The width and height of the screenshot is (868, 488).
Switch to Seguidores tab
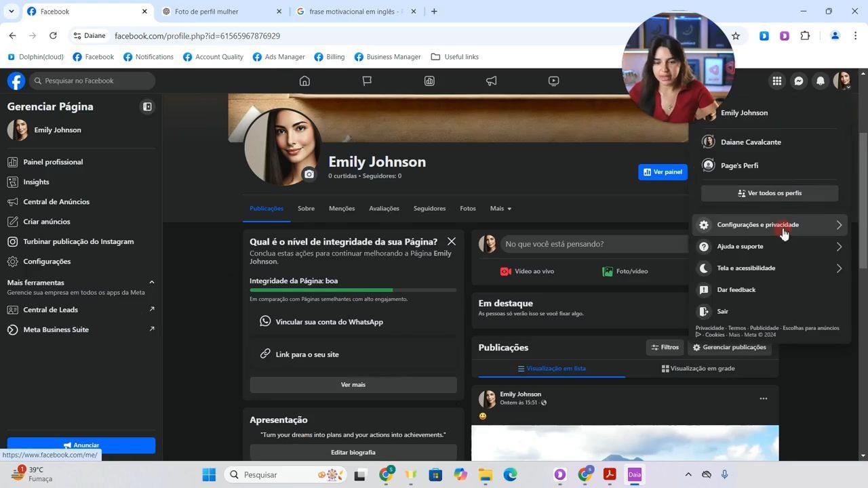coord(429,209)
